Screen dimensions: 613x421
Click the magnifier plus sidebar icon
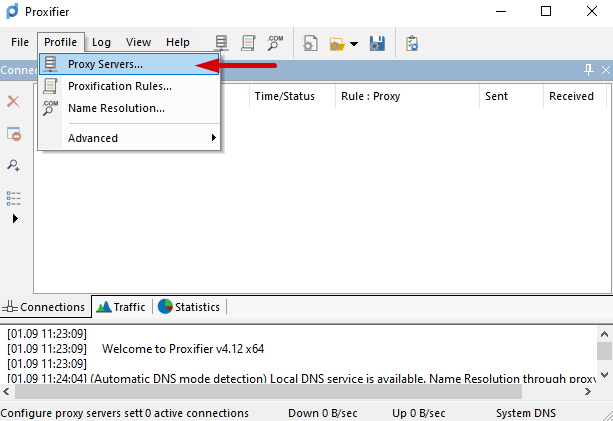point(14,165)
